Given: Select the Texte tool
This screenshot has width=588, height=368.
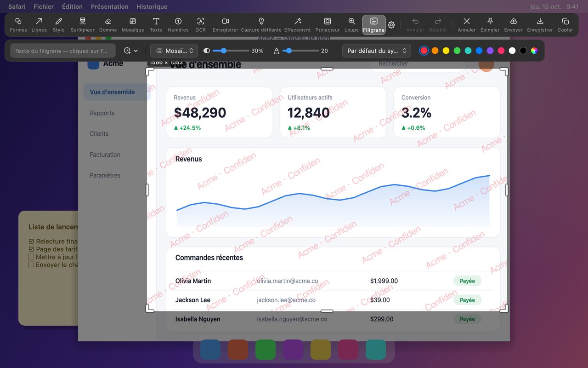Looking at the screenshot, I should [x=156, y=25].
